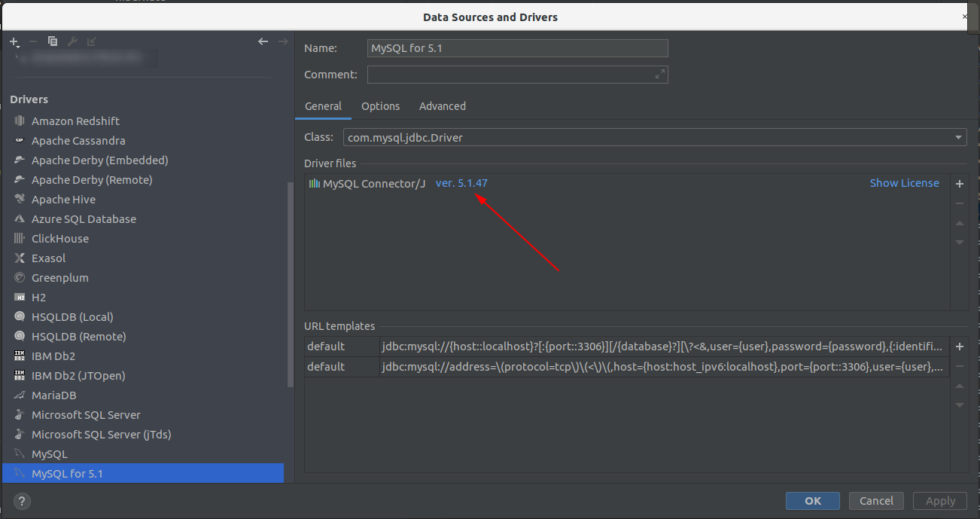Click the H2 driver icon
The height and width of the screenshot is (519, 980).
coord(20,297)
